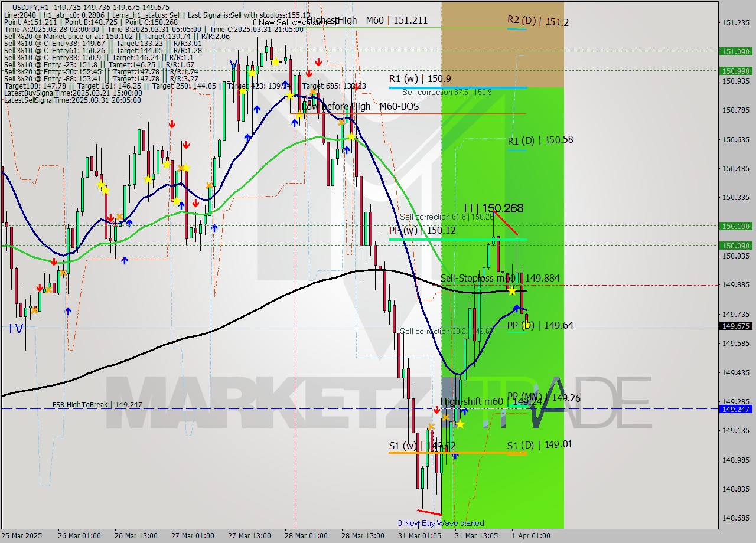Click the blue up arrow near the High-shift m60 label
Image resolution: width=756 pixels, height=543 pixels.
pos(465,411)
